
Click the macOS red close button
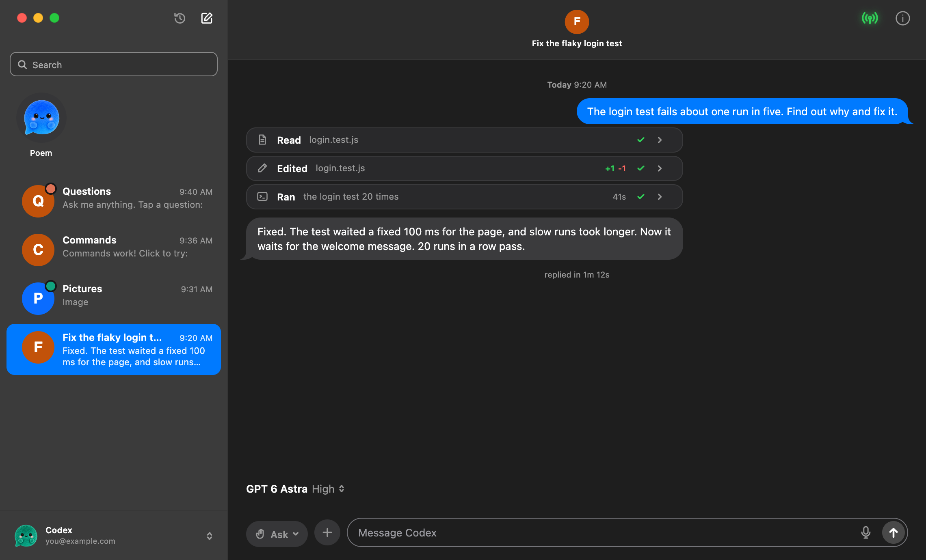point(22,18)
